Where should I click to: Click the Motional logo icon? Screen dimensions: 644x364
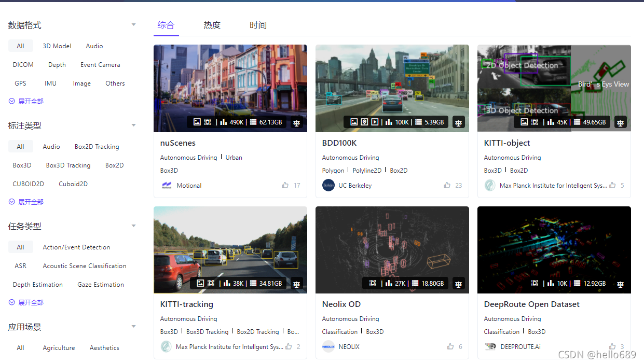[x=167, y=185]
